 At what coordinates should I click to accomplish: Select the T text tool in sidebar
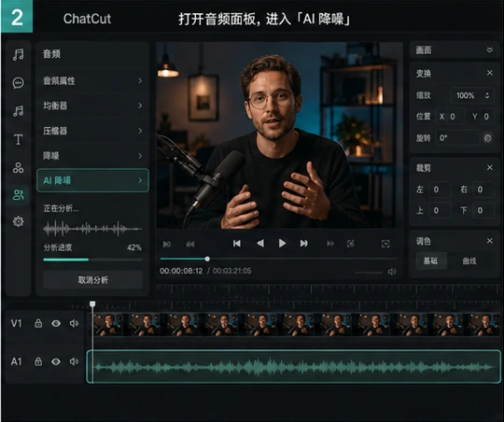tap(18, 139)
